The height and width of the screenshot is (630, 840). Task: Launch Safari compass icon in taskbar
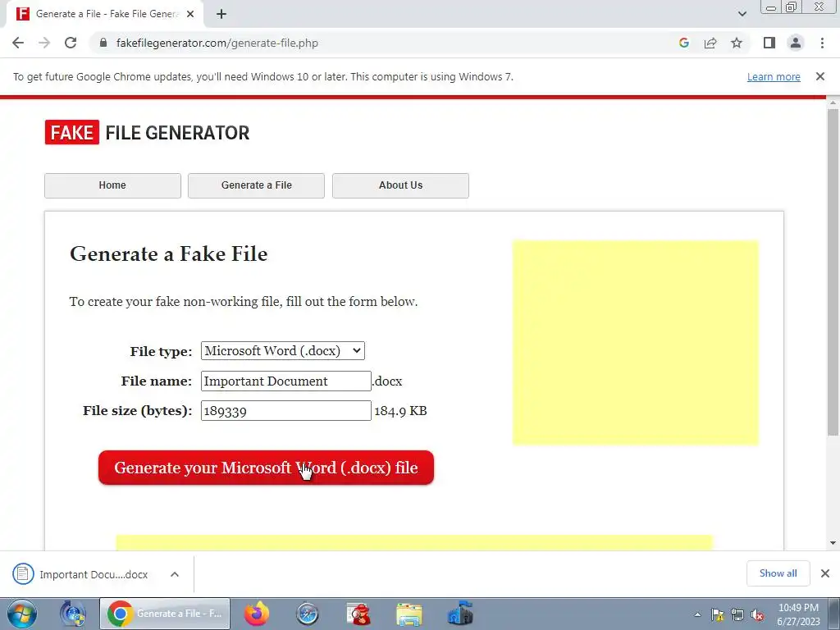[307, 614]
